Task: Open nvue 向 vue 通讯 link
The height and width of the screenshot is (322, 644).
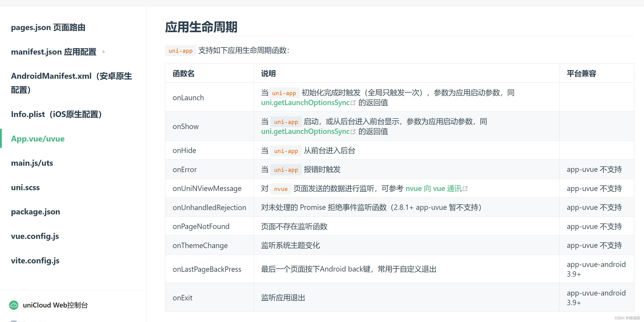Action: (433, 189)
